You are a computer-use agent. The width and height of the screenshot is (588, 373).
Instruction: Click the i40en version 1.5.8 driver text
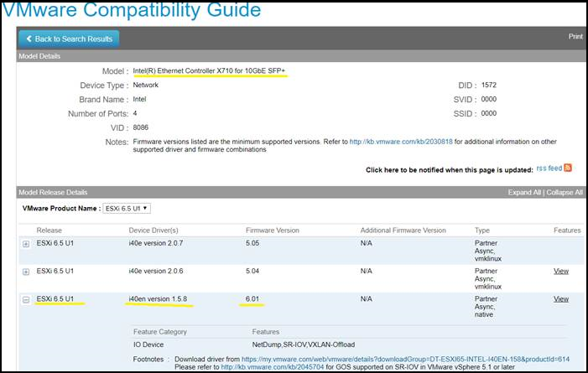click(x=158, y=298)
